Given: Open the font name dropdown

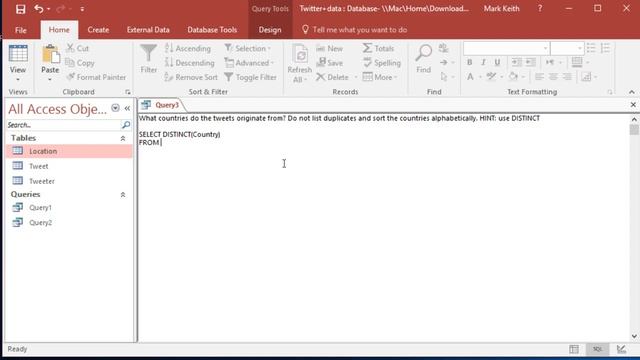Looking at the screenshot, I should pos(545,49).
